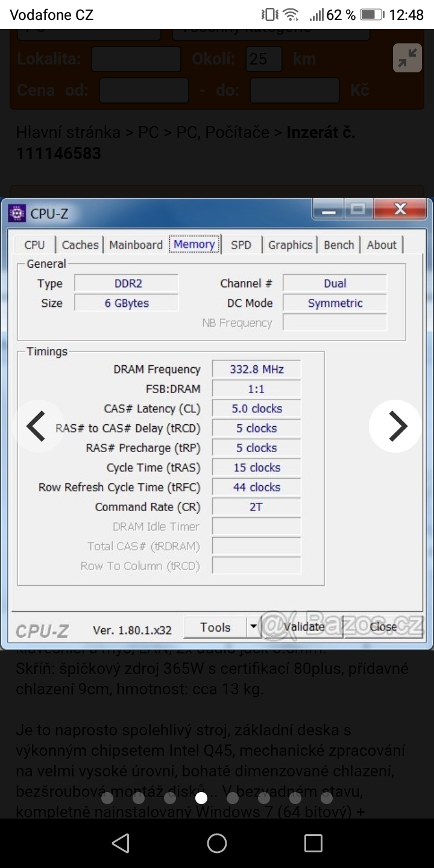Viewport: 434px width, 868px height.
Task: Switch to the Mainboard tab
Action: 136,245
